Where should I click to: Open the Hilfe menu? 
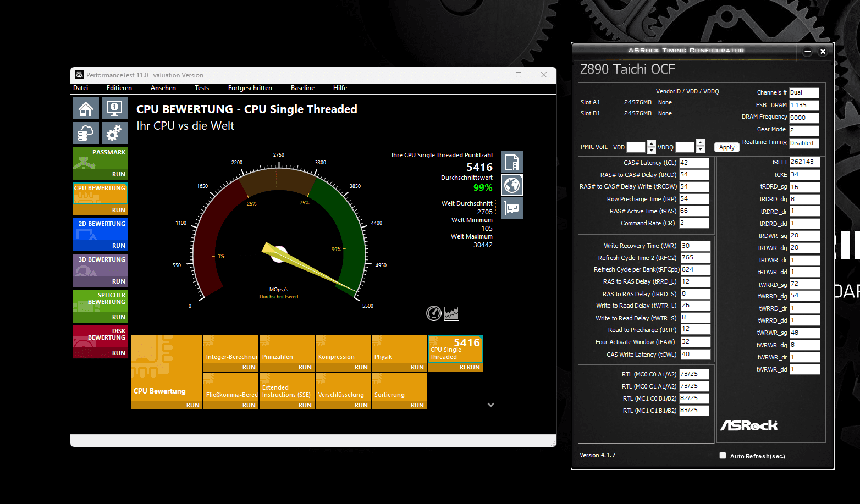click(x=340, y=88)
